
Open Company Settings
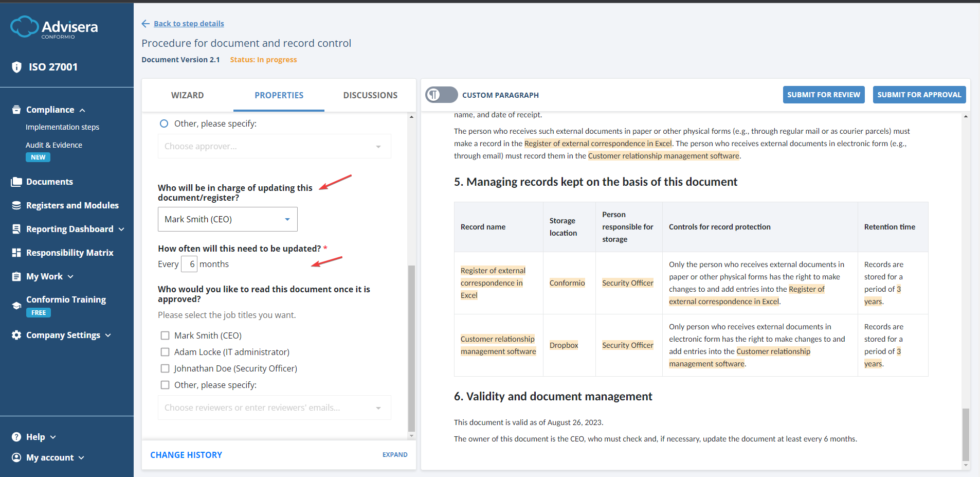[x=61, y=334]
